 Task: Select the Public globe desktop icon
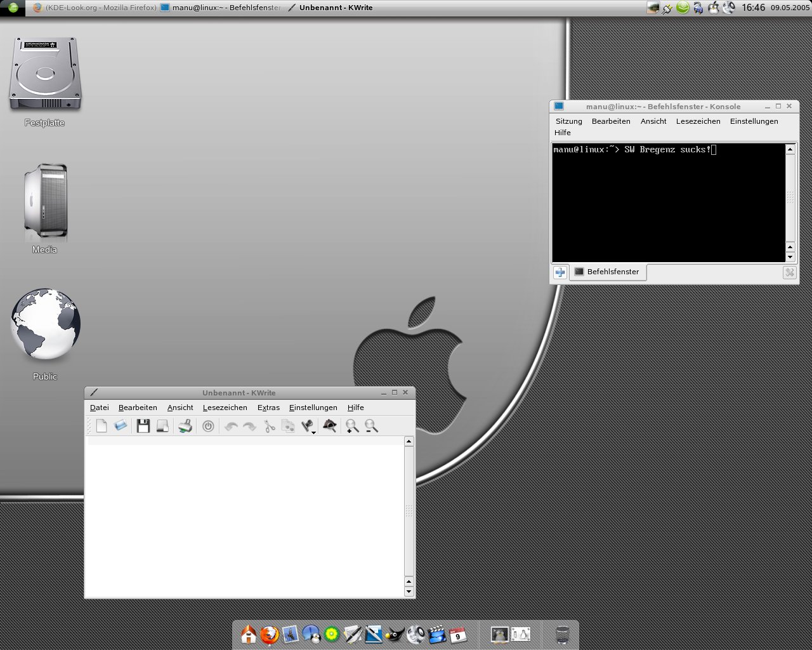coord(45,335)
